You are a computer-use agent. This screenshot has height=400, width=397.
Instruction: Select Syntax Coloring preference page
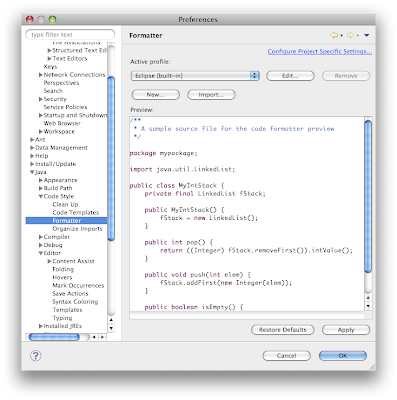click(x=75, y=302)
